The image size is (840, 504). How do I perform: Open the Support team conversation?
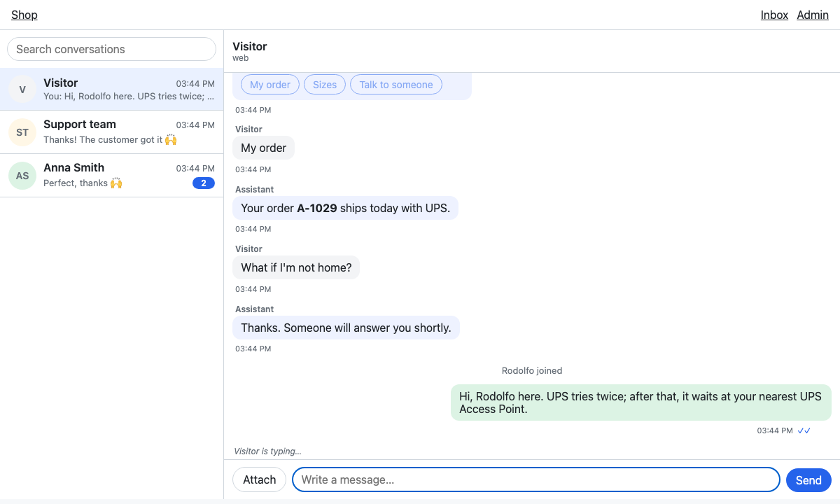point(112,132)
